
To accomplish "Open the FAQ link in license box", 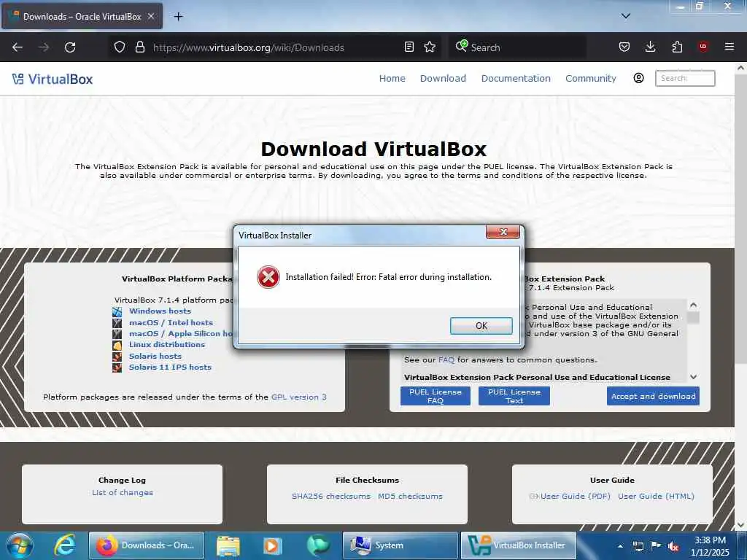I will point(446,360).
